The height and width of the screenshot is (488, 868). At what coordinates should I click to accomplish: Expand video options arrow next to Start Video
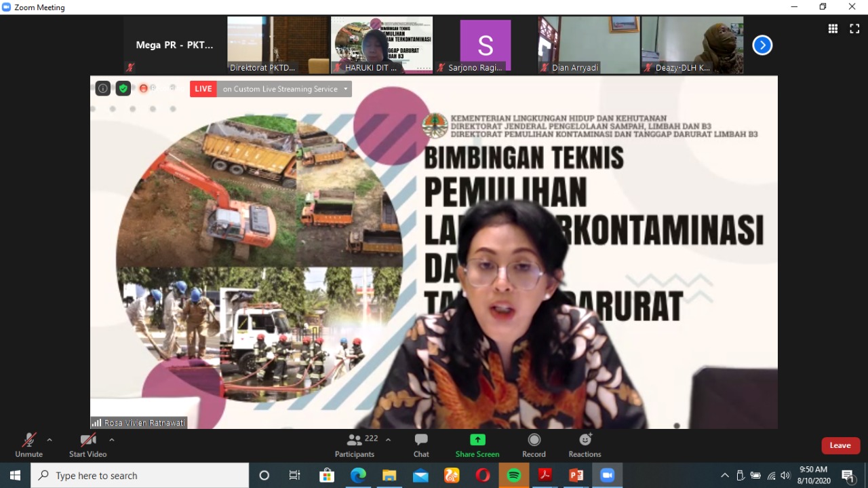(112, 440)
